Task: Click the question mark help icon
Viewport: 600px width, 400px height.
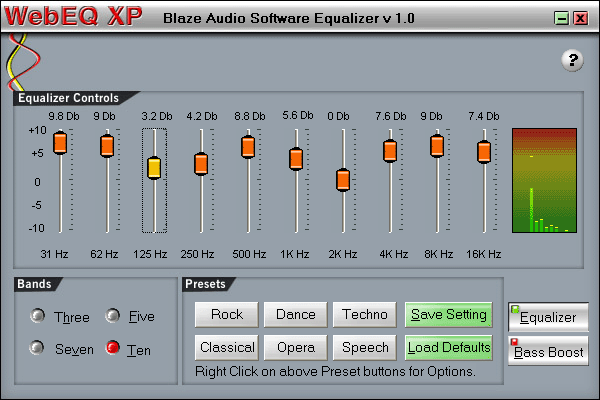Action: tap(573, 60)
